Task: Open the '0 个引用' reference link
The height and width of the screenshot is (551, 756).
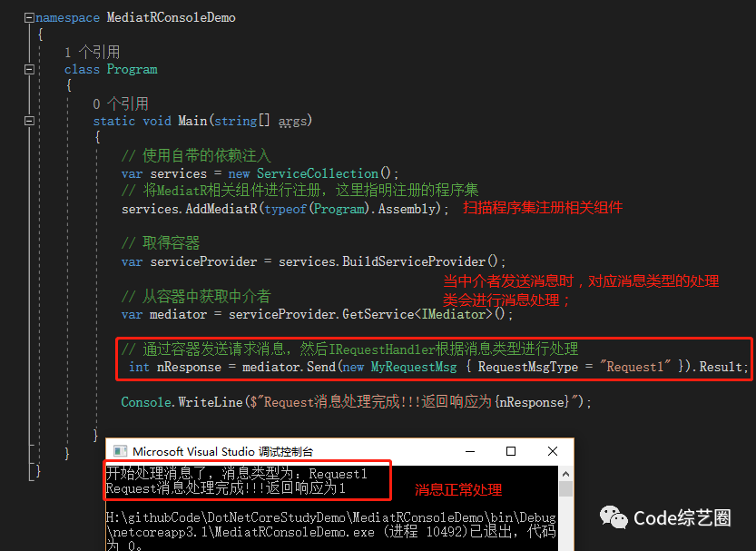Action: tap(121, 103)
